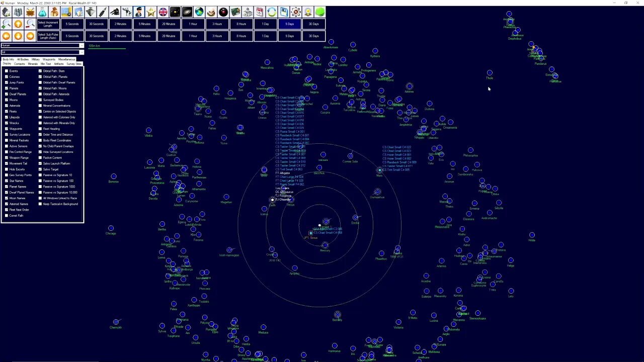
Task: Open the research flask toolbar icon
Action: tap(42, 12)
